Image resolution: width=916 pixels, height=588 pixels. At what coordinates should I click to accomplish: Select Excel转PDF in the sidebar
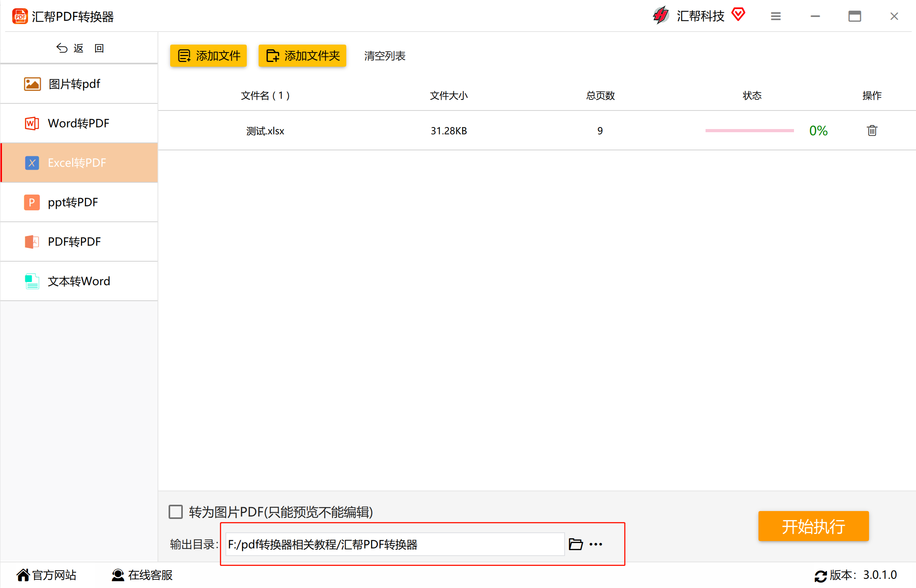(79, 163)
